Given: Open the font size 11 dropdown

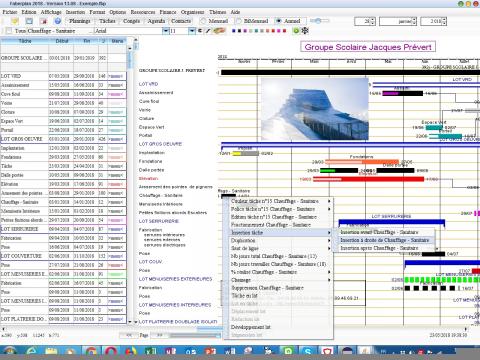Looking at the screenshot, I should pos(192,31).
